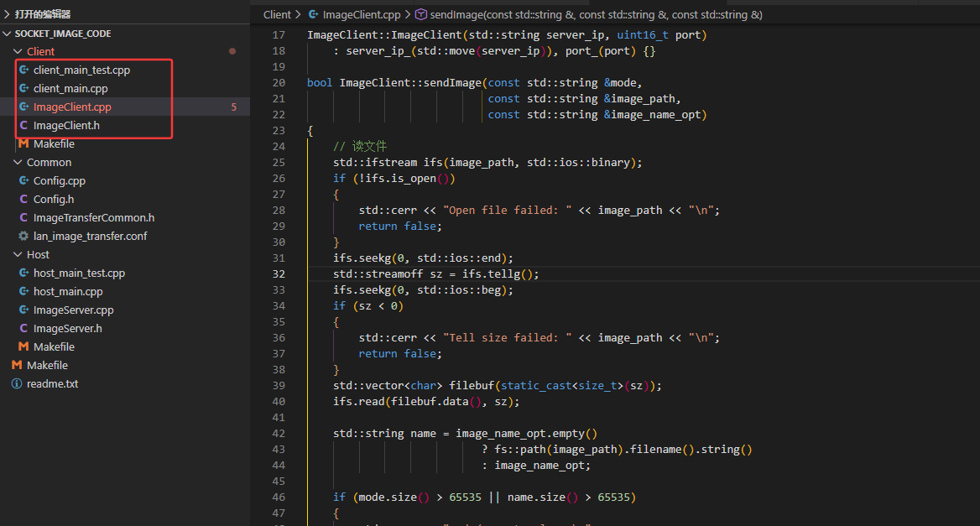Click the root Makefile's M icon
Viewport: 980px width, 526px height.
coord(17,365)
